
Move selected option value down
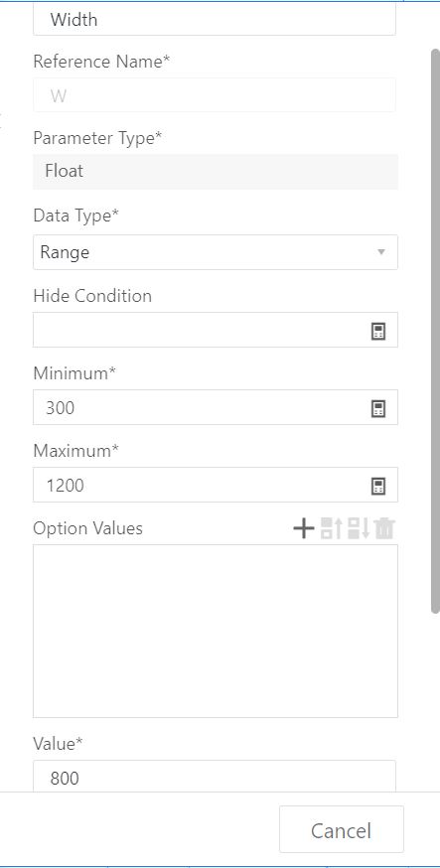(x=359, y=528)
